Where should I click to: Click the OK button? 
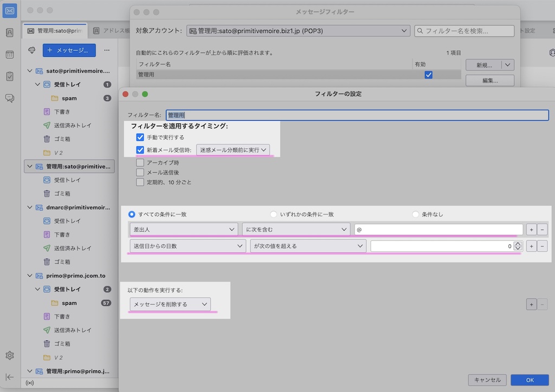click(x=530, y=380)
